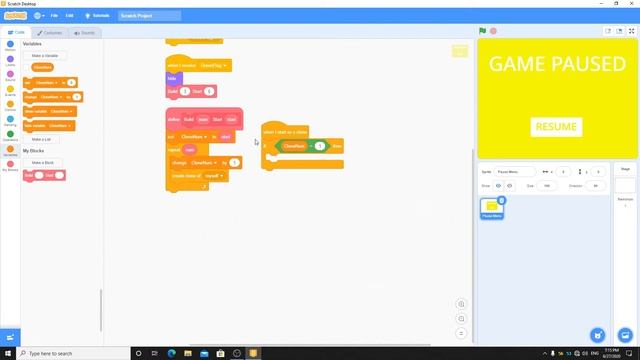Open dropdown in 'hide variable CloneNum' block
640x360 pixels.
click(60, 126)
